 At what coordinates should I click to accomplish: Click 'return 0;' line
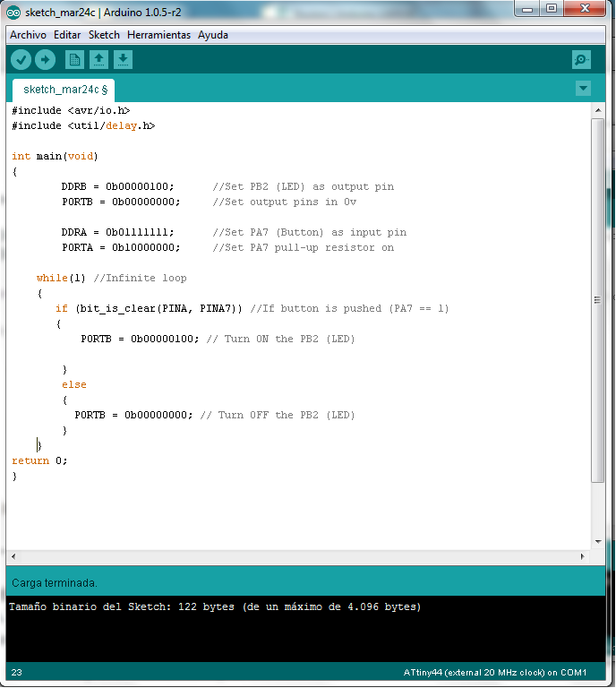pos(39,460)
